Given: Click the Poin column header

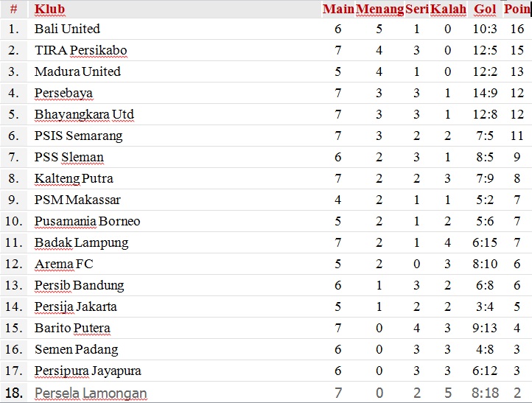Looking at the screenshot, I should coord(517,10).
